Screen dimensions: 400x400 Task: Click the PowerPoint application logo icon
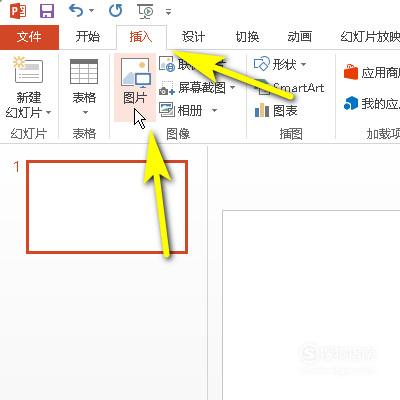18,11
